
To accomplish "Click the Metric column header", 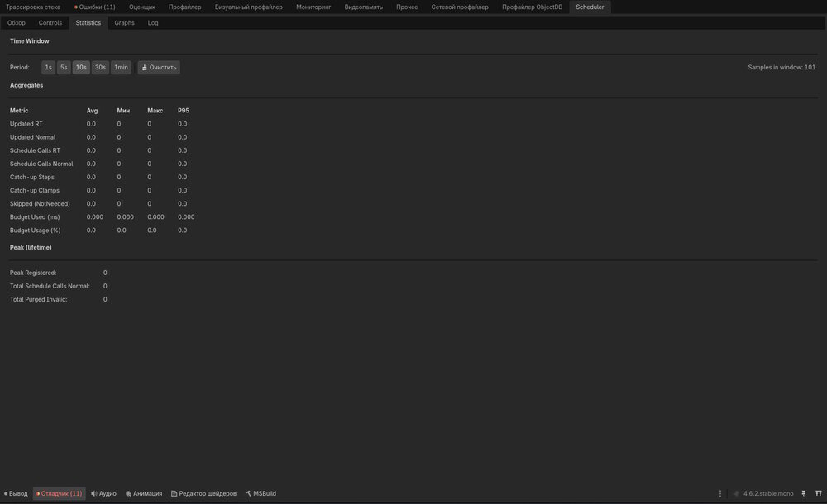I will 19,111.
